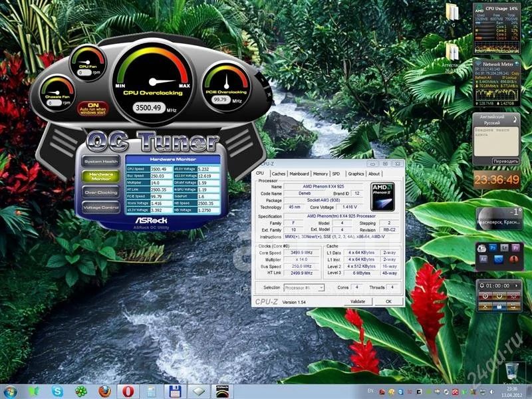
Task: Open the Mainboard tab in CPU-Z
Action: click(x=299, y=174)
